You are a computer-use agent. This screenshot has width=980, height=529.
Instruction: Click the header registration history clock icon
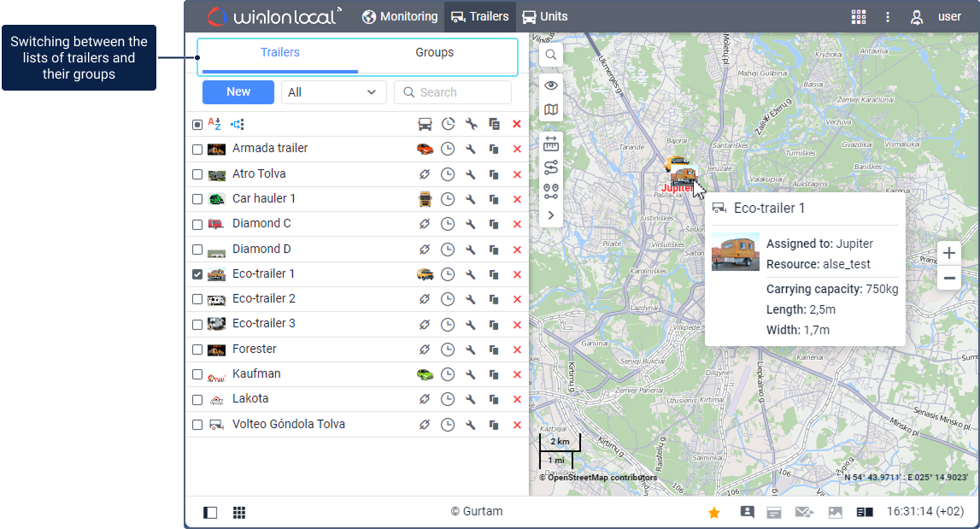448,124
